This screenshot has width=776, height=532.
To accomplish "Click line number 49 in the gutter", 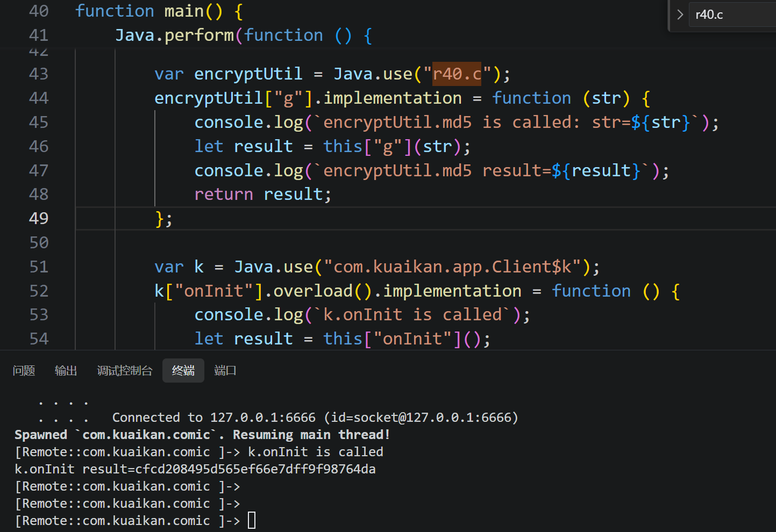I will coord(39,219).
